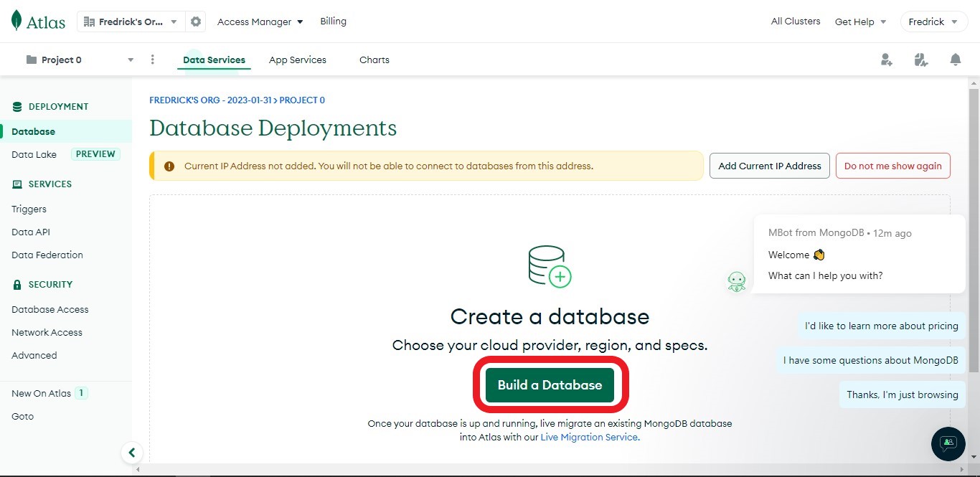This screenshot has height=477, width=980.
Task: Click the New On Atlas count badge
Action: tap(81, 393)
